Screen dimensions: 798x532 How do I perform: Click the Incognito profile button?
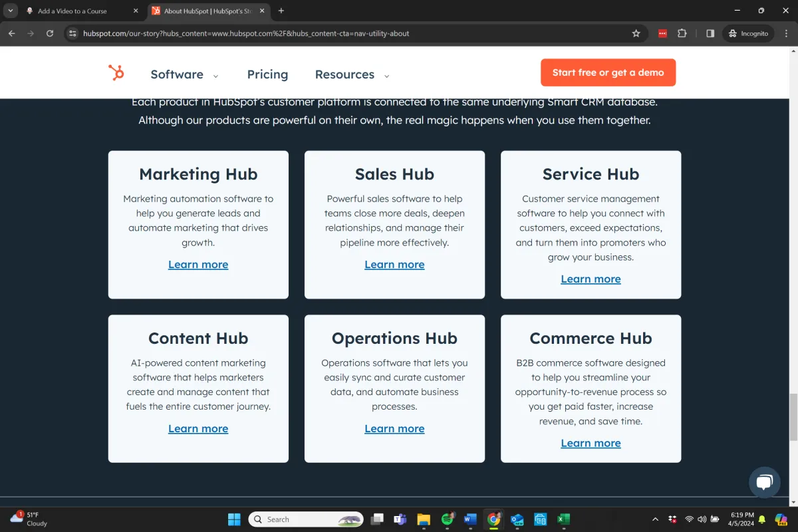coord(748,33)
